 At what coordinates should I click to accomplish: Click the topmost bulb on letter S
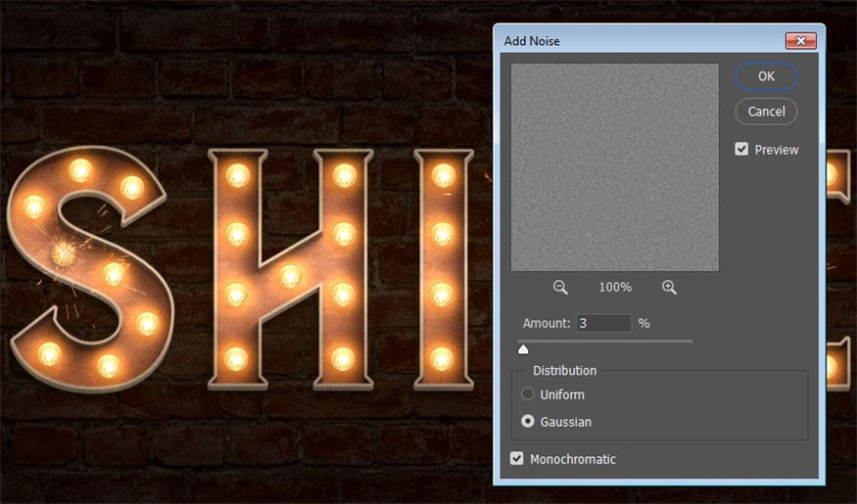[80, 170]
